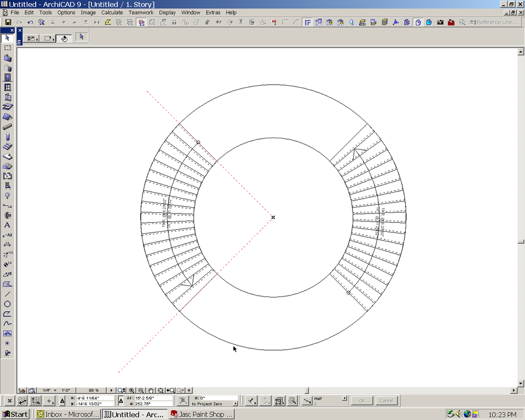Open the 'Half' story display dropdown
Image resolution: width=525 pixels, height=420 pixels.
(x=330, y=401)
